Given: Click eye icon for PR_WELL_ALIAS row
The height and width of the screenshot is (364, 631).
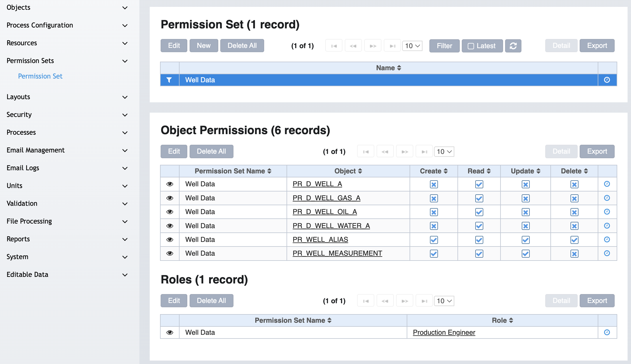Looking at the screenshot, I should pyautogui.click(x=170, y=240).
